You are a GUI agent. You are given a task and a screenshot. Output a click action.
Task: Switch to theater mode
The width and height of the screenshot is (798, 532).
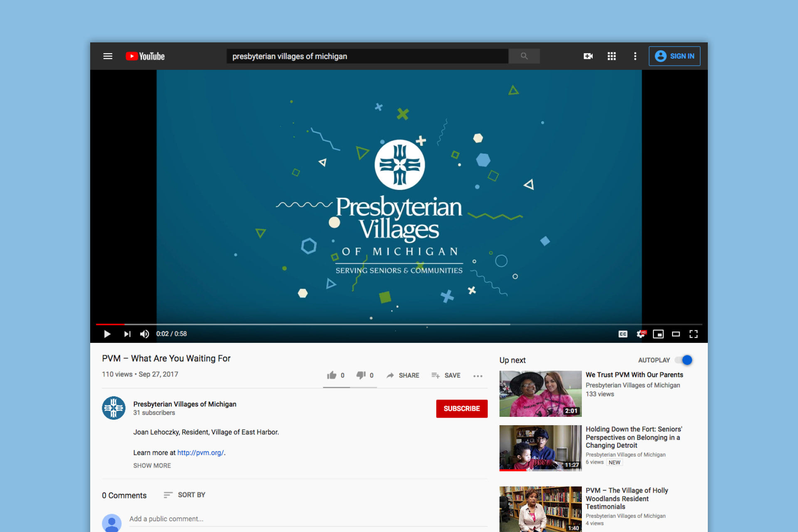pos(676,334)
